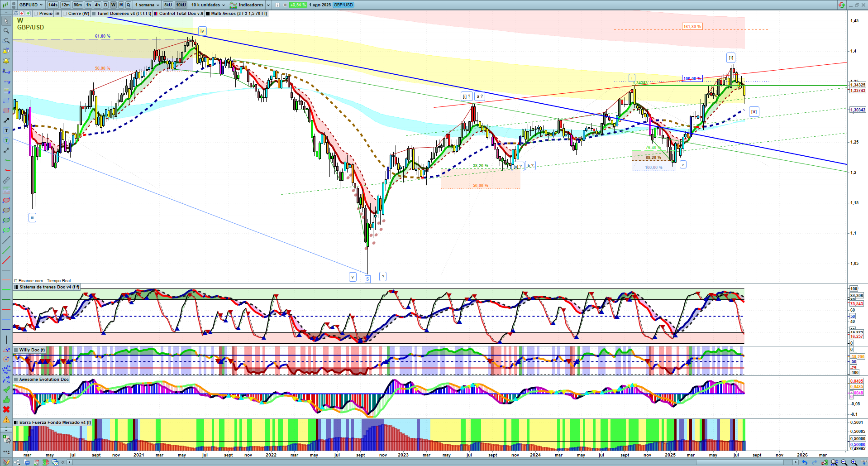Screen dimensions: 868x466
Task: Click the GBP/USD blue label button
Action: coord(343,5)
